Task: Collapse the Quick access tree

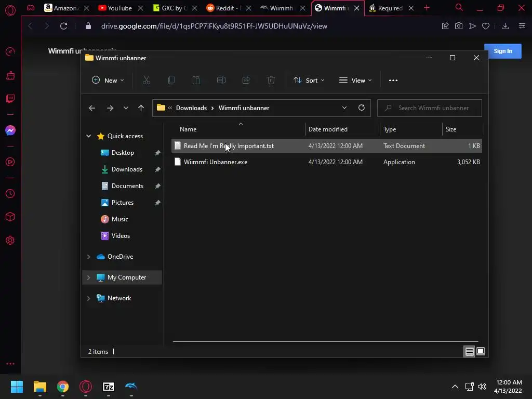Action: (88, 136)
